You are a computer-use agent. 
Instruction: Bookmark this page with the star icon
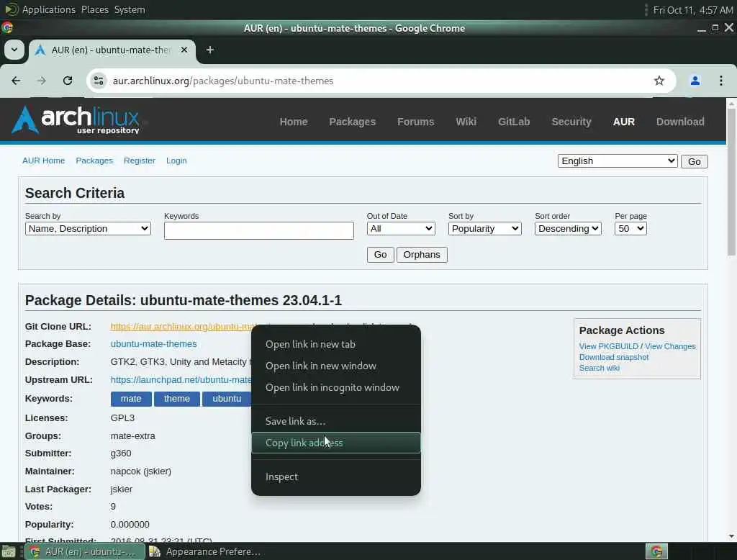coord(659,81)
